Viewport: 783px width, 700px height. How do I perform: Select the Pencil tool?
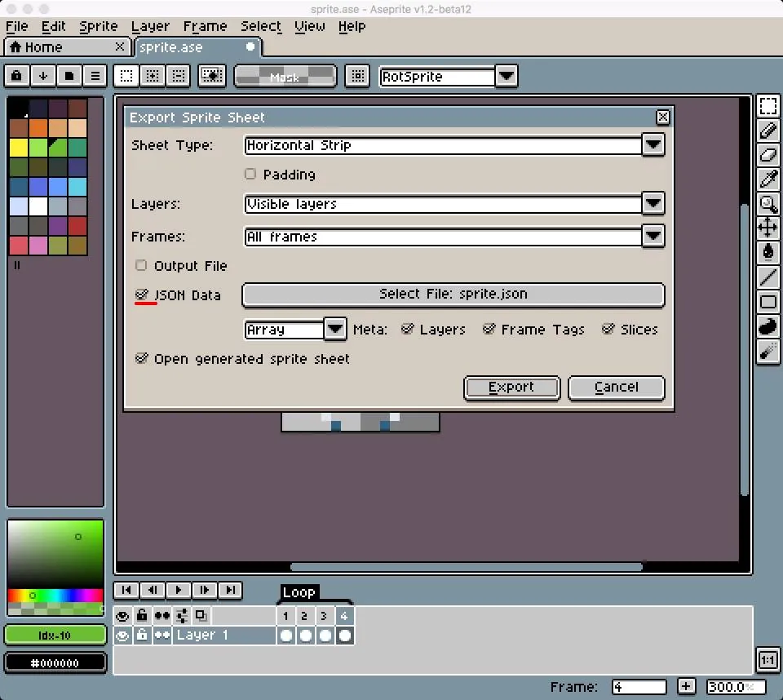click(768, 131)
